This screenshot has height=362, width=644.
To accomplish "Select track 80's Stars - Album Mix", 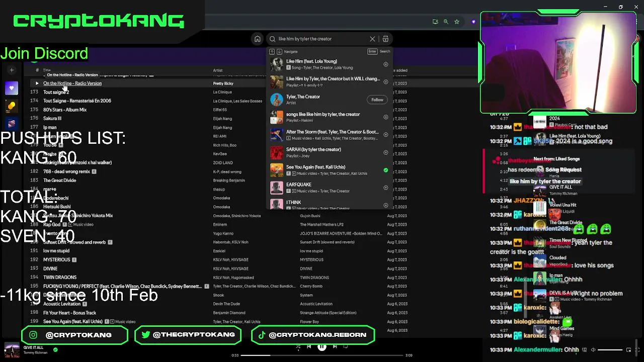I will pos(65,110).
